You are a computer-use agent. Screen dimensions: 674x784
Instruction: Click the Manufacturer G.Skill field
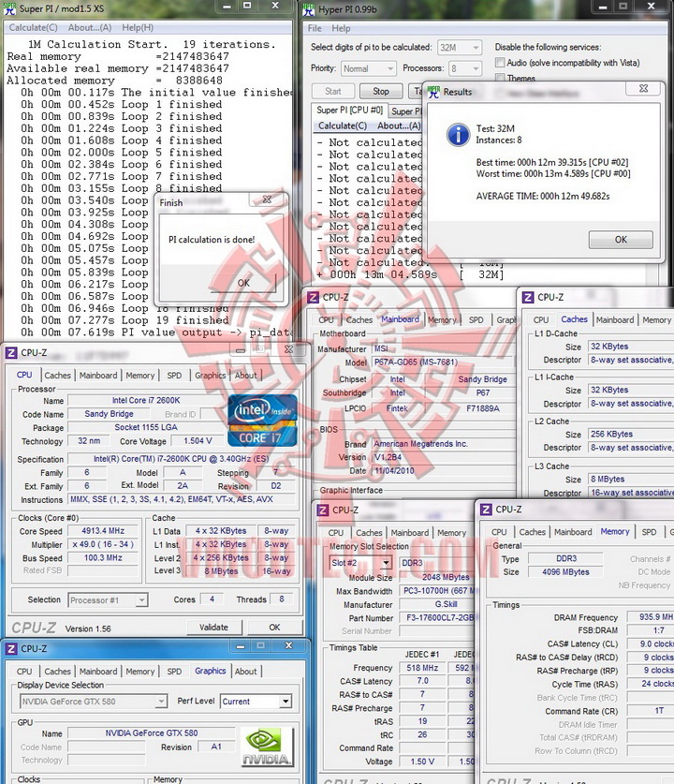pyautogui.click(x=438, y=604)
